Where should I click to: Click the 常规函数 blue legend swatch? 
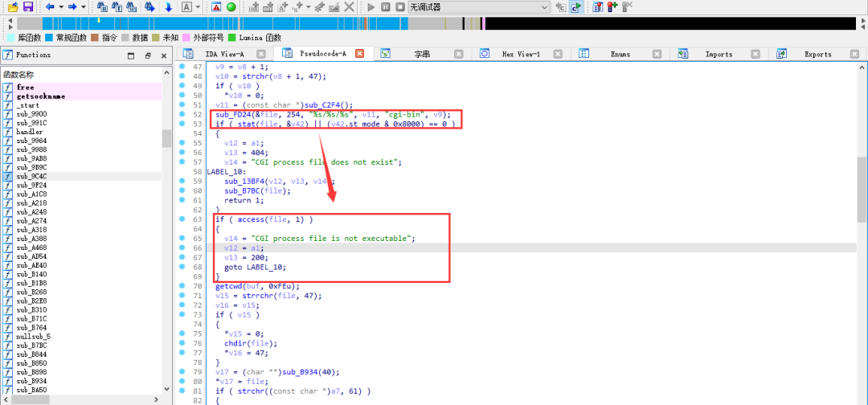[x=49, y=38]
